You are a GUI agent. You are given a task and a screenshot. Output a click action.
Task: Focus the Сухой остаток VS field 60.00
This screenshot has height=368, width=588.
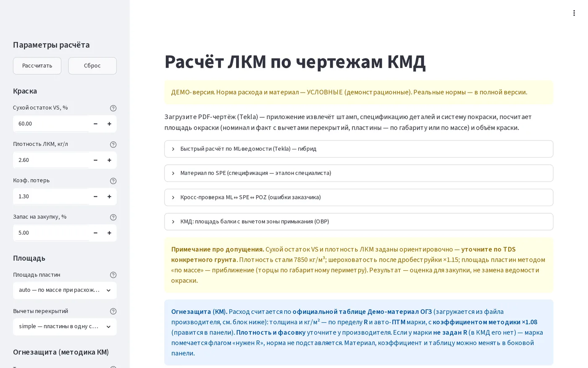pos(51,124)
